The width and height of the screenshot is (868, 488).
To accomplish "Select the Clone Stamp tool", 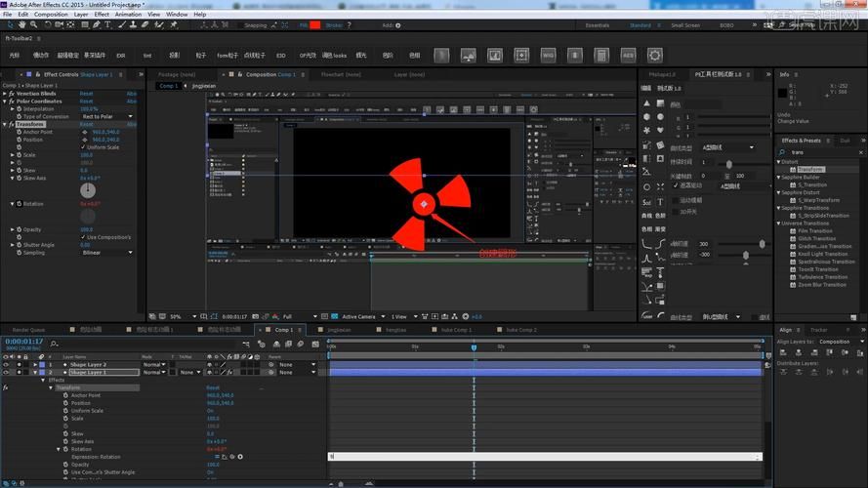I will coord(133,25).
